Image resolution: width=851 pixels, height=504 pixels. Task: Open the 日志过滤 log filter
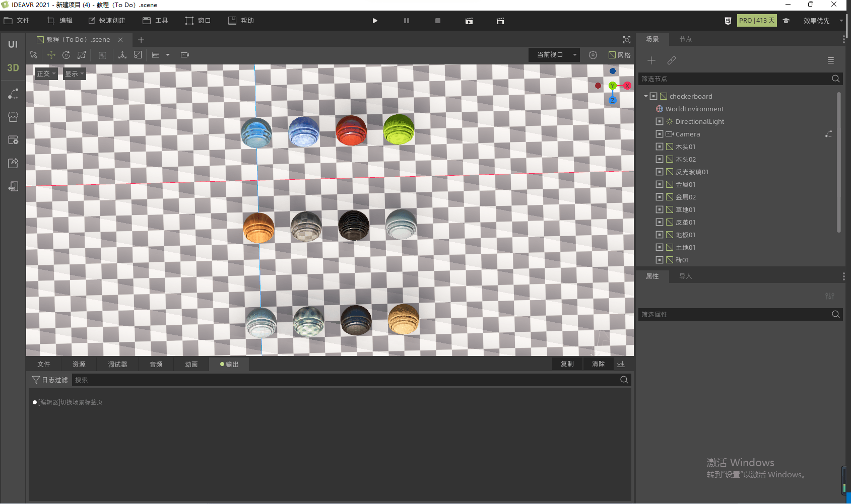click(50, 380)
